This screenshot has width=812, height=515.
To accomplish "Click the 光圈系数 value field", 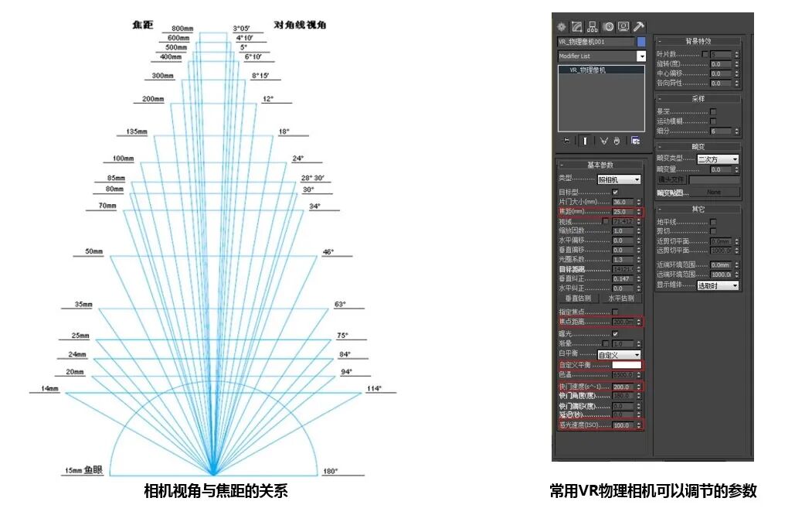I will (623, 260).
